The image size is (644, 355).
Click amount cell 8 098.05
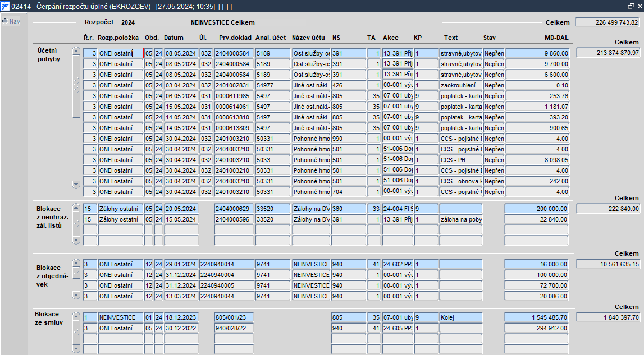[537, 160]
